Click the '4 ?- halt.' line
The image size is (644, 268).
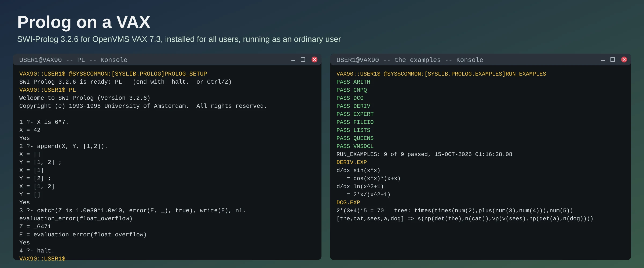pos(37,251)
